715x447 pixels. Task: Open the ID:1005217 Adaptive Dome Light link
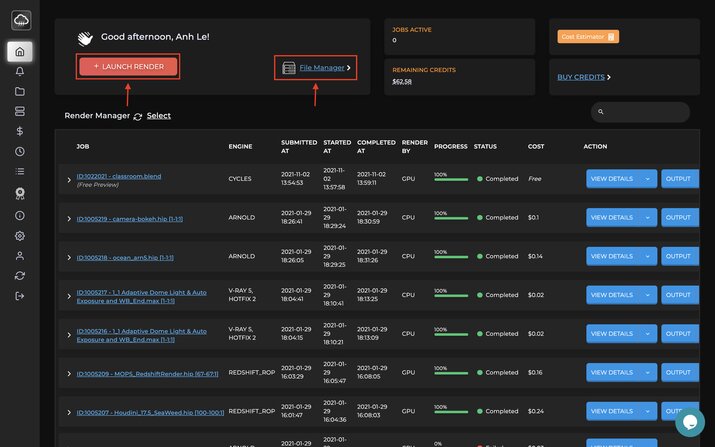[141, 296]
